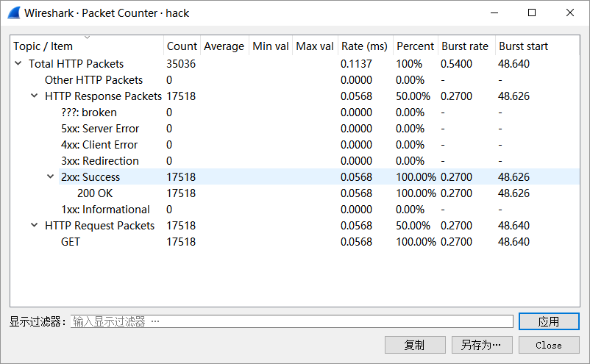Image resolution: width=590 pixels, height=364 pixels.
Task: Collapse the HTTP Response Packets node
Action: [x=35, y=96]
